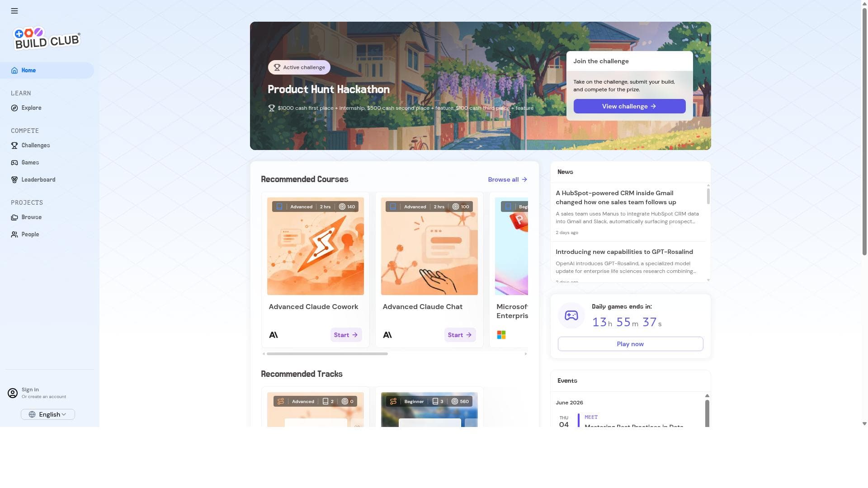Click the Active challenge badge
This screenshot has height=488, width=868.
pos(299,67)
